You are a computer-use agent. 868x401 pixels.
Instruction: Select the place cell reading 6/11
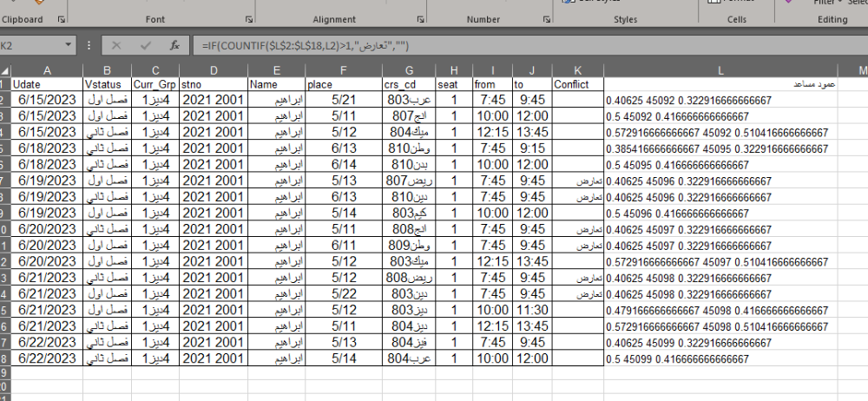[x=343, y=246]
